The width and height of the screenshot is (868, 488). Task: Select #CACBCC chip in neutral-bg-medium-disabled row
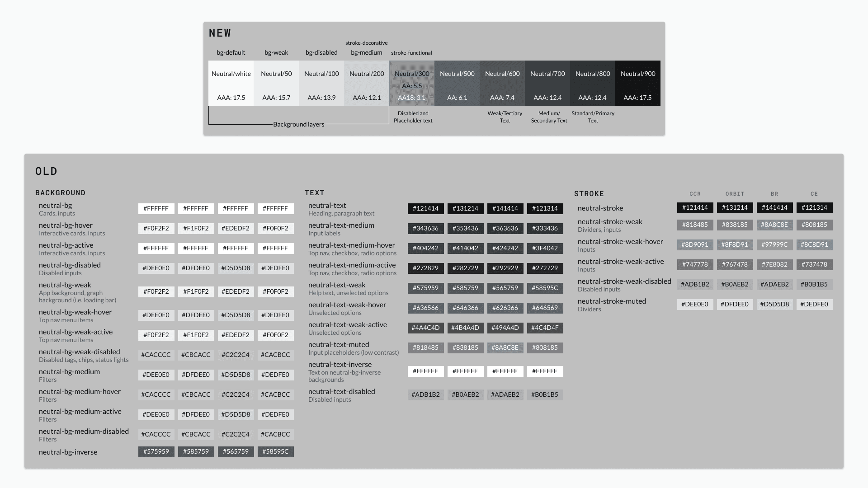276,435
